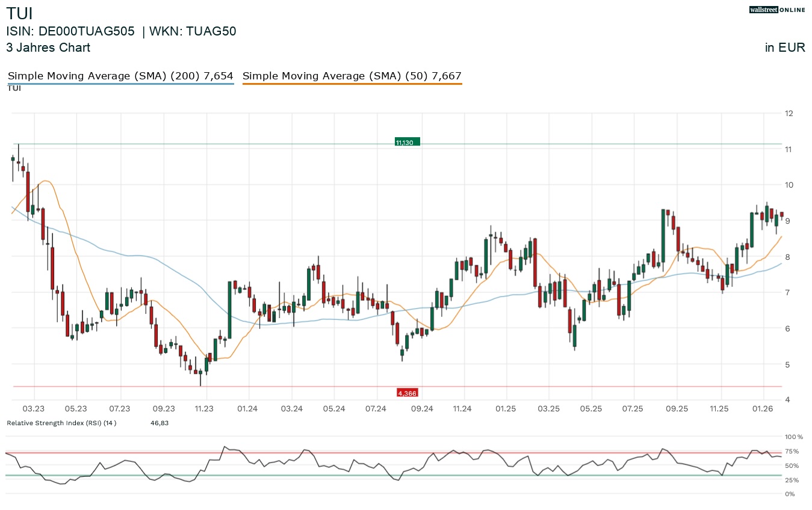Viewport: 812px width, 510px height.
Task: Click the red 4,366 low price marker
Action: tap(407, 393)
